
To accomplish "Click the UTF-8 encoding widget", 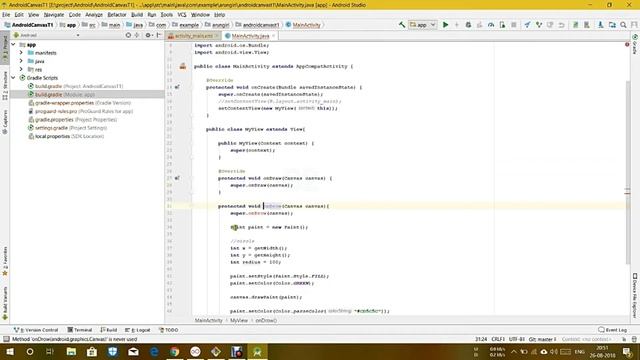I will pos(516,339).
